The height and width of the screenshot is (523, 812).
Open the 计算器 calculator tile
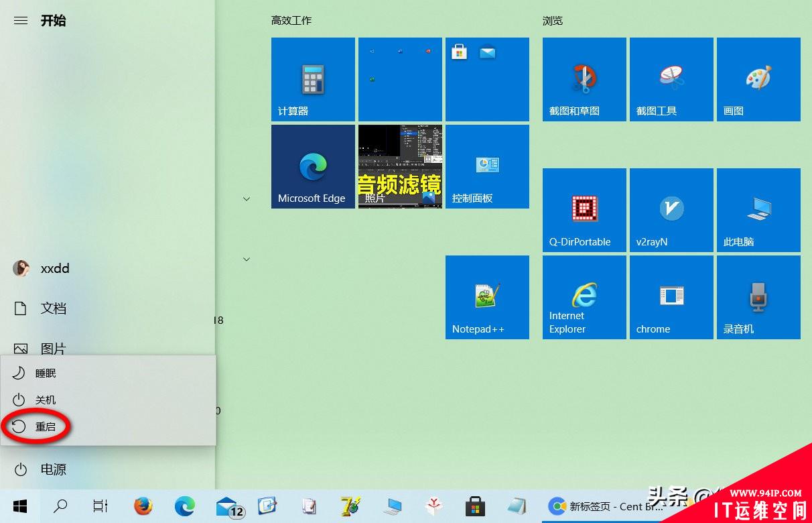pos(313,79)
